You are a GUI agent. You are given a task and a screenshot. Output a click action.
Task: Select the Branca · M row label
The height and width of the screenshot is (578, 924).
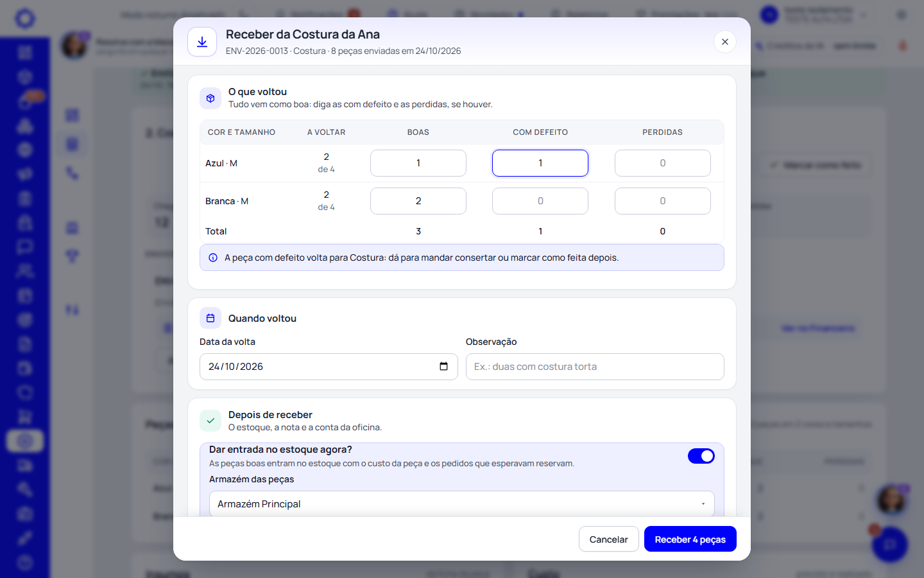click(x=227, y=201)
